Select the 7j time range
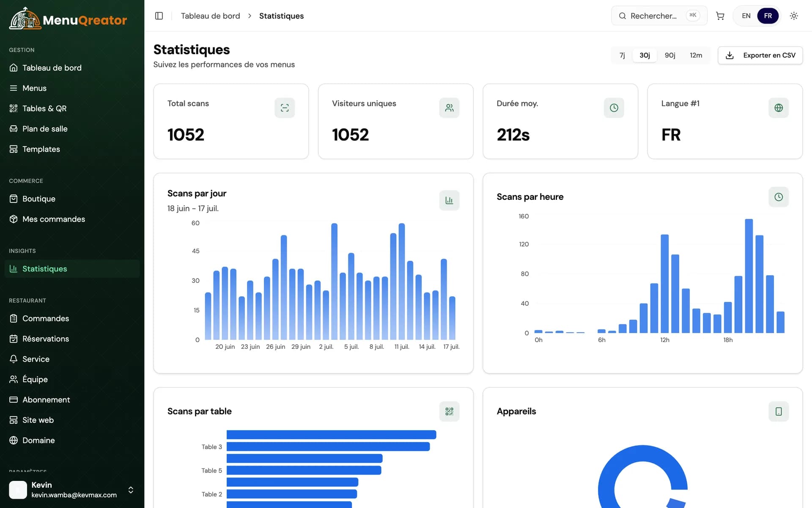This screenshot has height=508, width=812. click(622, 55)
